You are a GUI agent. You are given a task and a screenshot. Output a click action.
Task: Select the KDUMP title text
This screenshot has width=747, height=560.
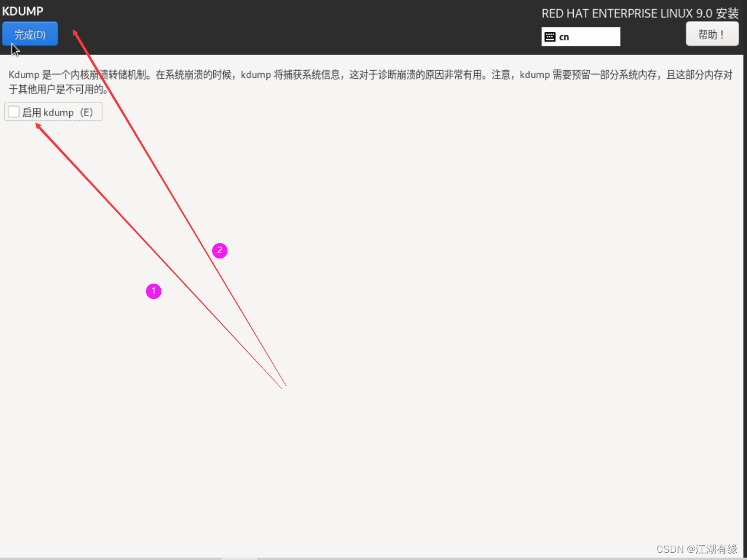pos(23,11)
